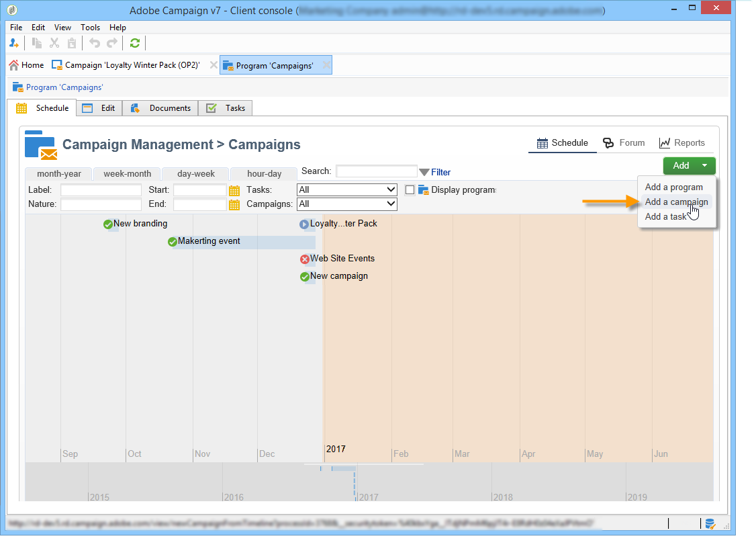Click the End date input field
Screen dimensions: 756x557
click(199, 204)
